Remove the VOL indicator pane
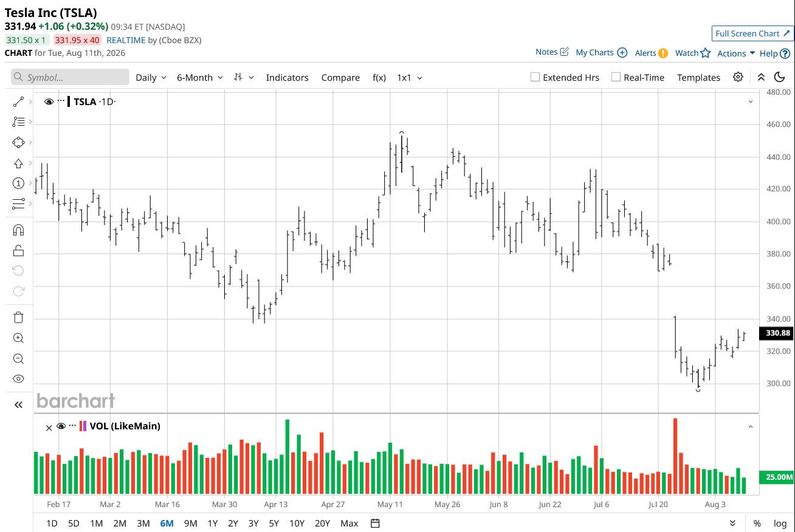The height and width of the screenshot is (532, 795). [49, 428]
